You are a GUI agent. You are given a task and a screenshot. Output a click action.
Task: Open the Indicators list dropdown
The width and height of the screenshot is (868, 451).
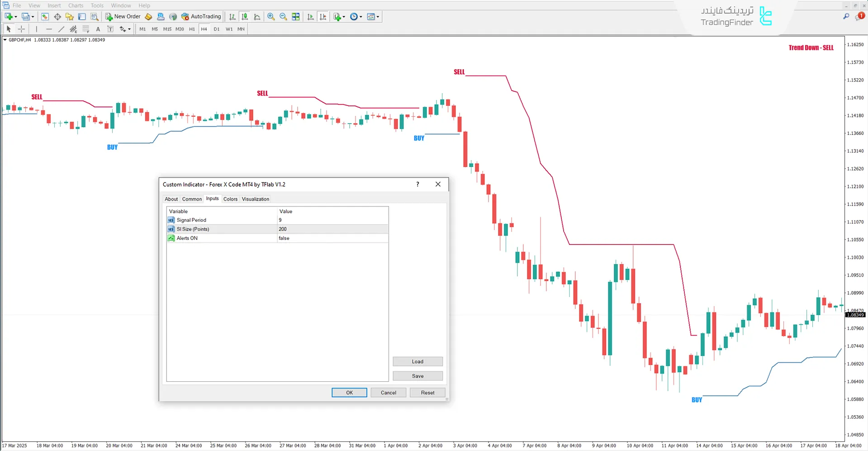[x=345, y=16]
